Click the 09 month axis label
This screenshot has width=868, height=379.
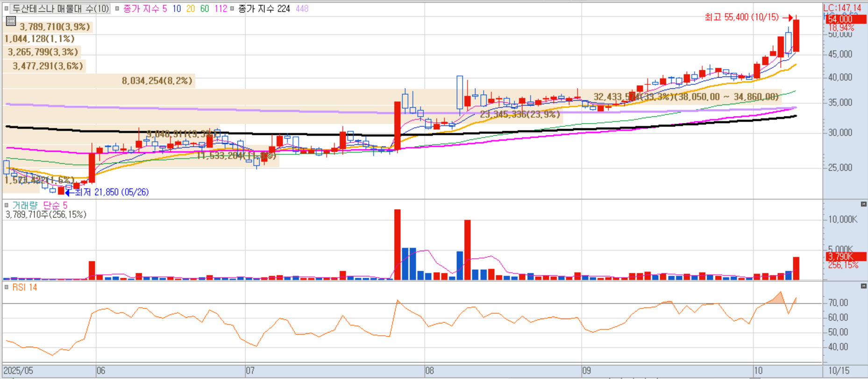(587, 371)
